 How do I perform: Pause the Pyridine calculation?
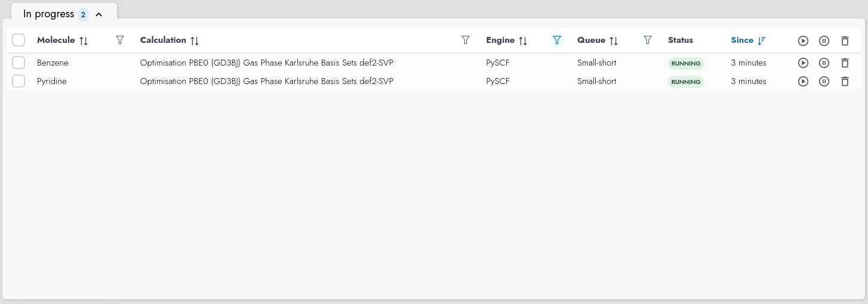pyautogui.click(x=824, y=82)
